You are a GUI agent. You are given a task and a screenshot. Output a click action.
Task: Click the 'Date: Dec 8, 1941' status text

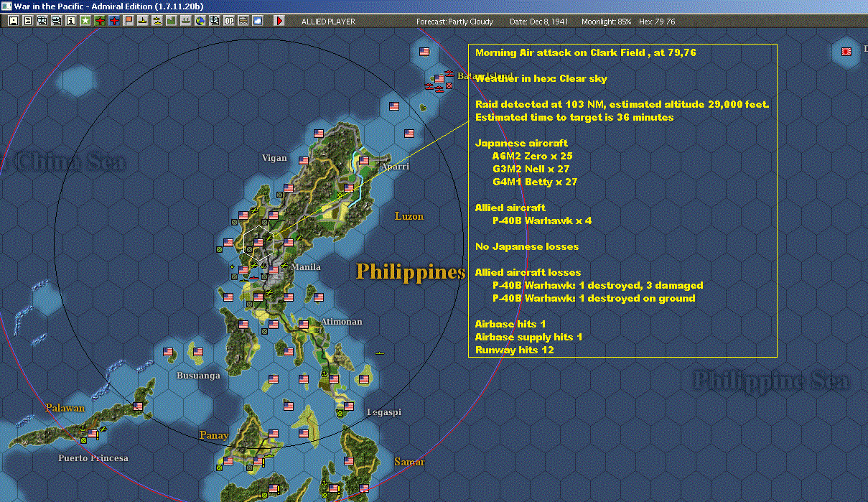538,22
